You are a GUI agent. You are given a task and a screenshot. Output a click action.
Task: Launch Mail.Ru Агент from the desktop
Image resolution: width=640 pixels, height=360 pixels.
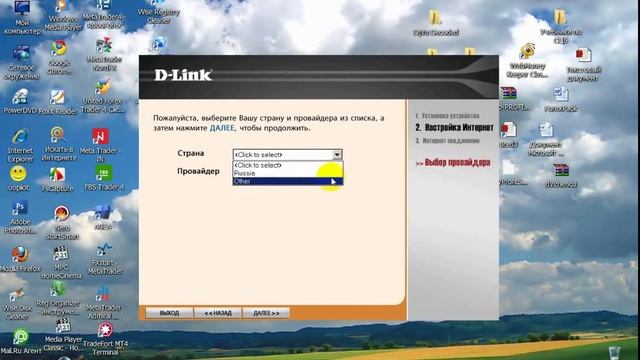click(20, 341)
